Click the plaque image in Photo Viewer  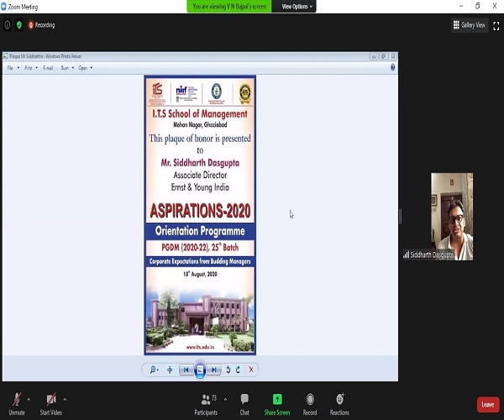pos(200,215)
